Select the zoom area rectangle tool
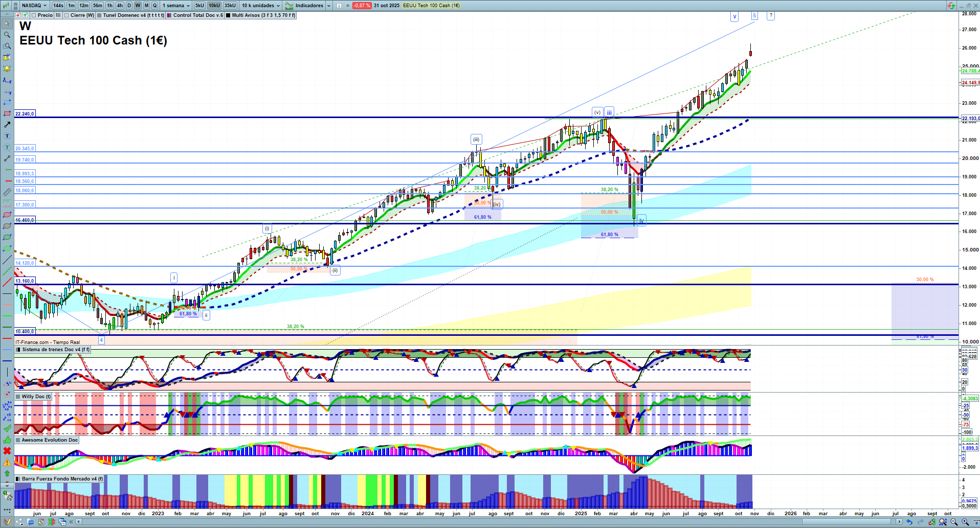The height and width of the screenshot is (528, 980). [x=7, y=46]
